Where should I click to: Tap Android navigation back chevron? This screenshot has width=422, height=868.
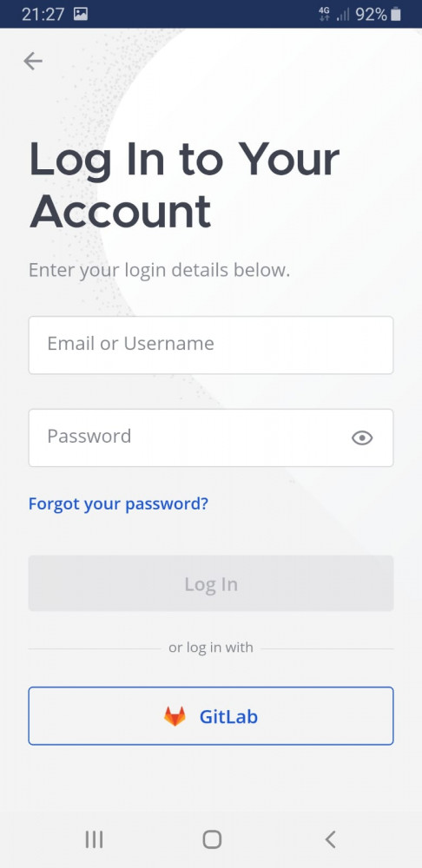(330, 839)
